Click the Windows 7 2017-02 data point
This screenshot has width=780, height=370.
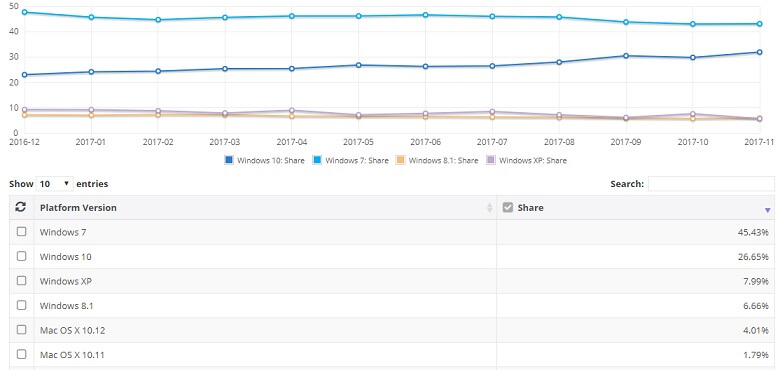click(158, 20)
